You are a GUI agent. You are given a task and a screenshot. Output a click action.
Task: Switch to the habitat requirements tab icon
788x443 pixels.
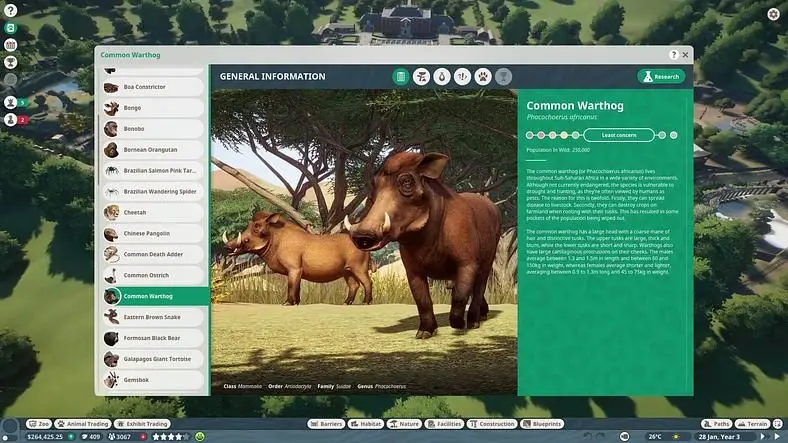pos(421,76)
